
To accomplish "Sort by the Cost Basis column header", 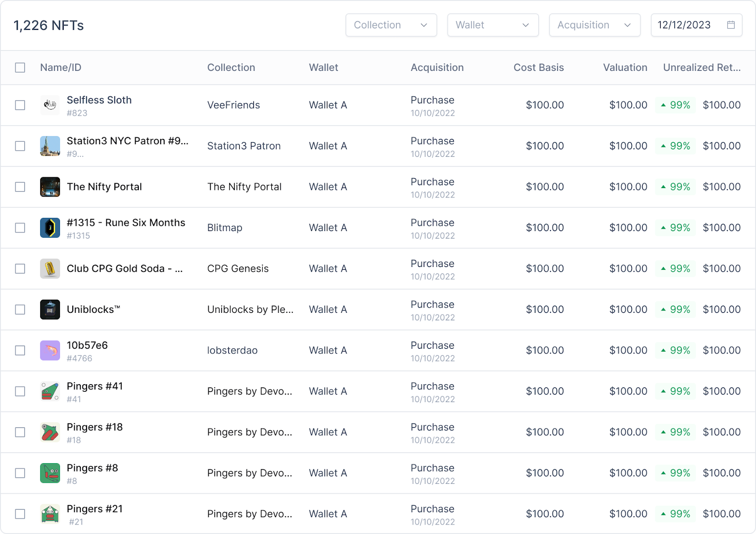I will click(538, 68).
